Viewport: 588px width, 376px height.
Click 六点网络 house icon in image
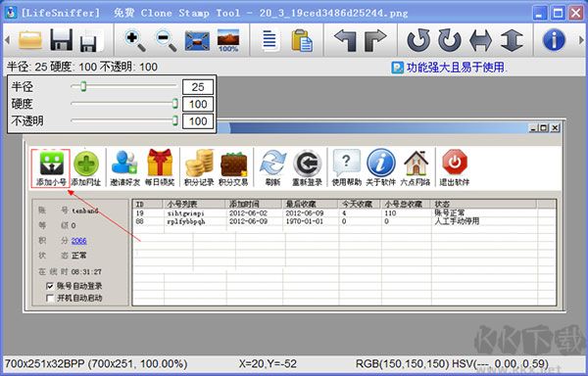tap(416, 168)
